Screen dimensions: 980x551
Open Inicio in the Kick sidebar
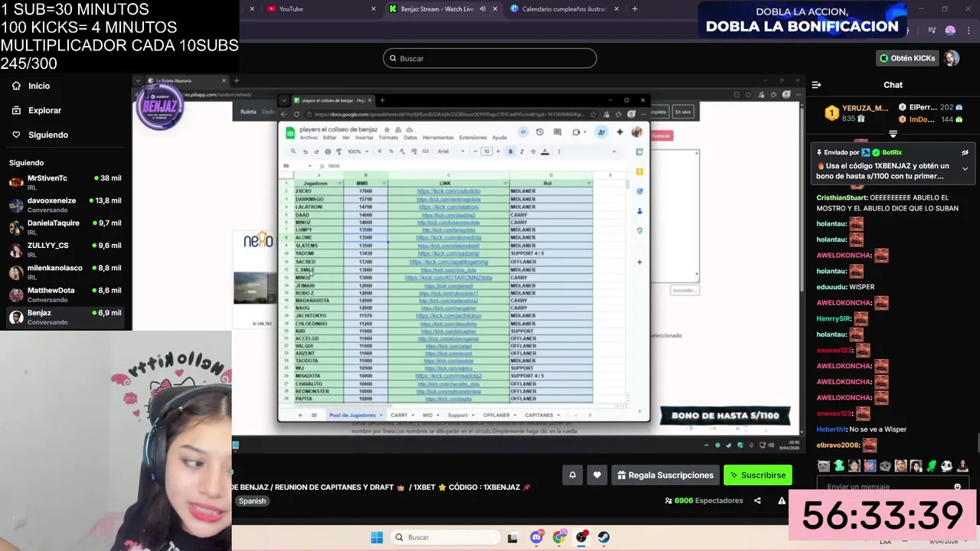[x=31, y=86]
